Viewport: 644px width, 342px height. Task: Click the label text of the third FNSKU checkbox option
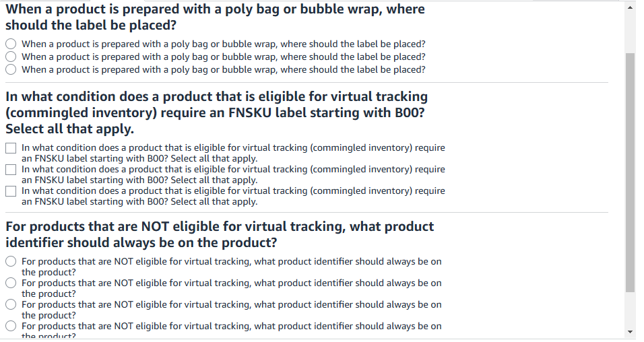(x=233, y=197)
